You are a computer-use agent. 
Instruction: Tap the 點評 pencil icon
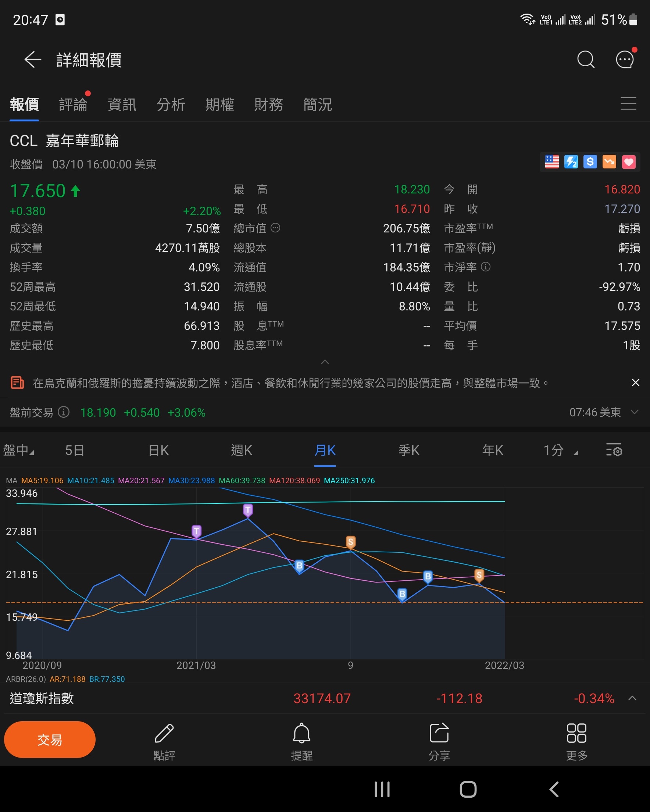pos(164,733)
